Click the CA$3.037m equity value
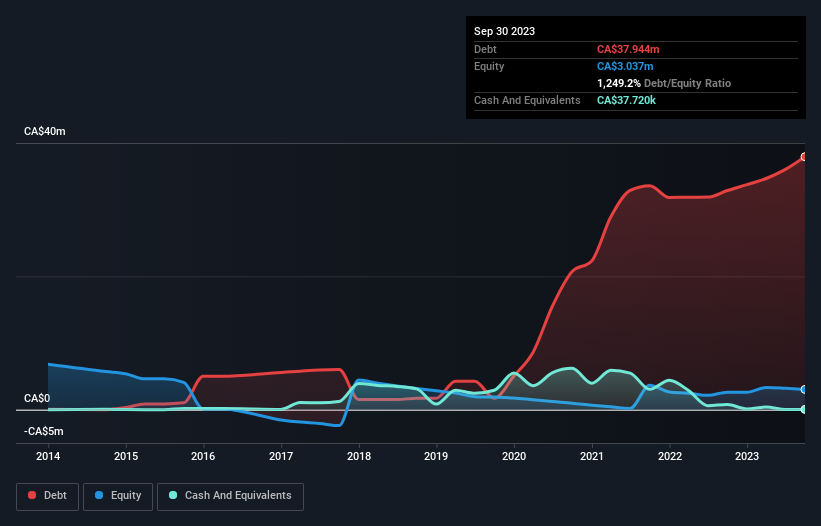Image resolution: width=821 pixels, height=526 pixels. pyautogui.click(x=625, y=66)
